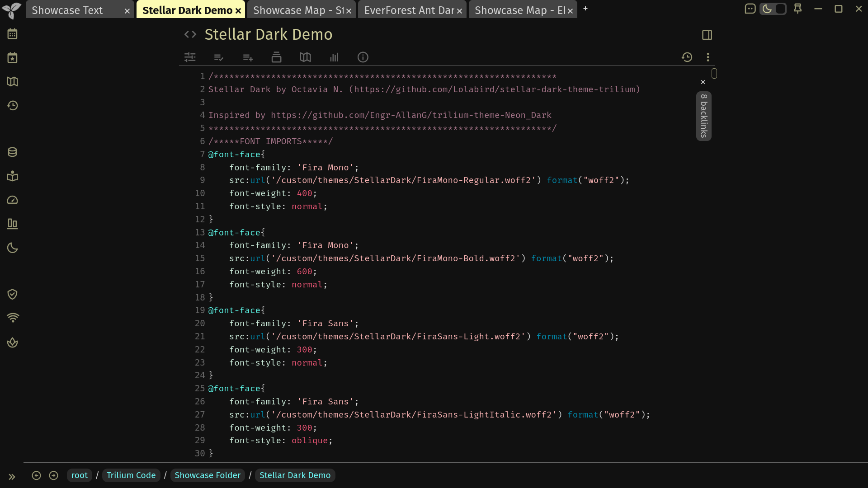Viewport: 868px width, 488px height.
Task: Open note revisions history button
Action: coord(687,57)
